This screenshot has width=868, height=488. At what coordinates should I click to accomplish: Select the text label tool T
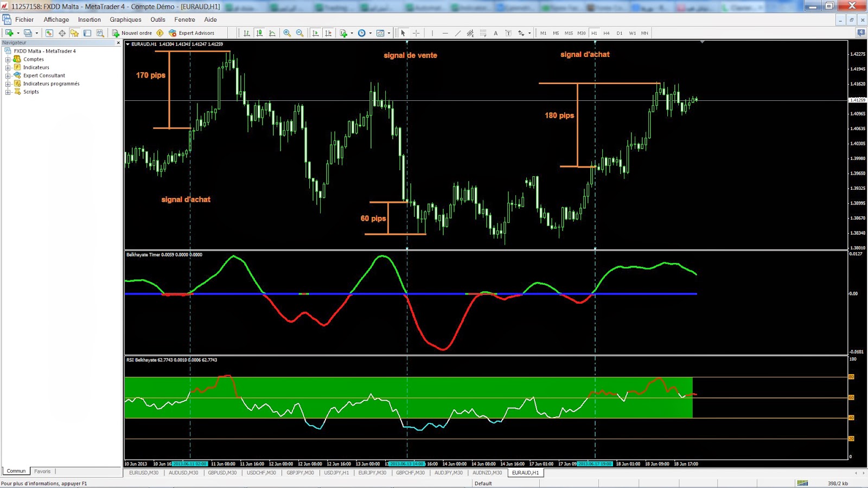pyautogui.click(x=508, y=33)
